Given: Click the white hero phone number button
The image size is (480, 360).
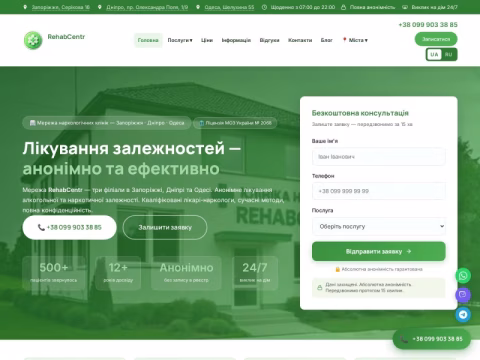Looking at the screenshot, I should pos(69,227).
